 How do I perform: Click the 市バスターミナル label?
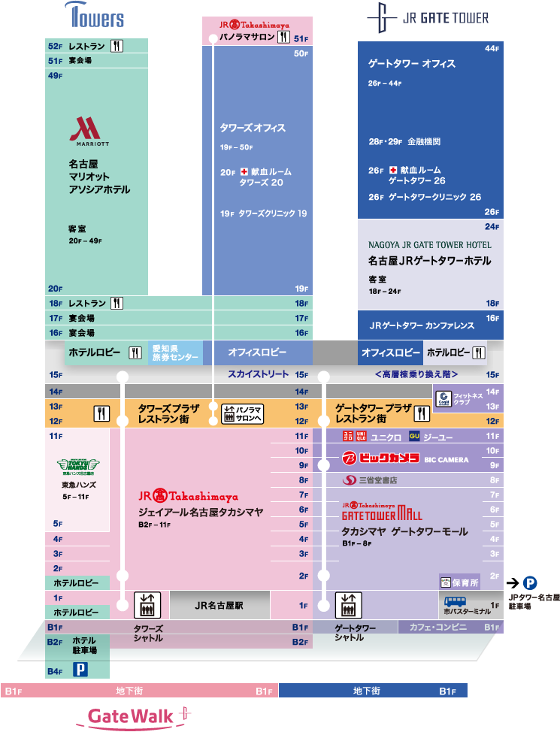[x=467, y=611]
